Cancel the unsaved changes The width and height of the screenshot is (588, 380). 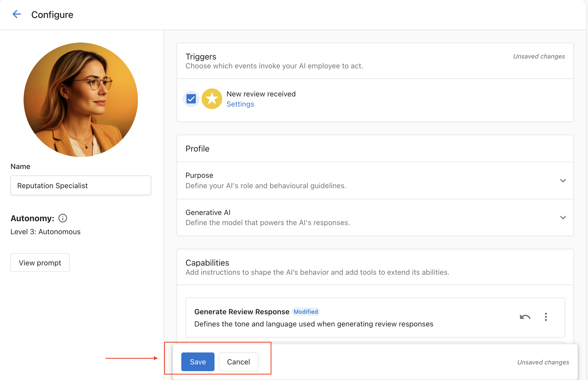pos(238,362)
